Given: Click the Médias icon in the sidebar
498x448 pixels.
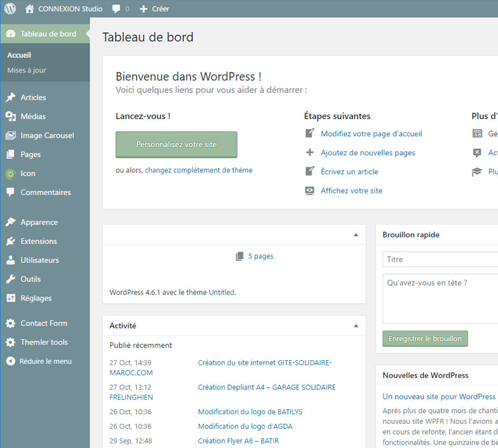Looking at the screenshot, I should (10, 116).
